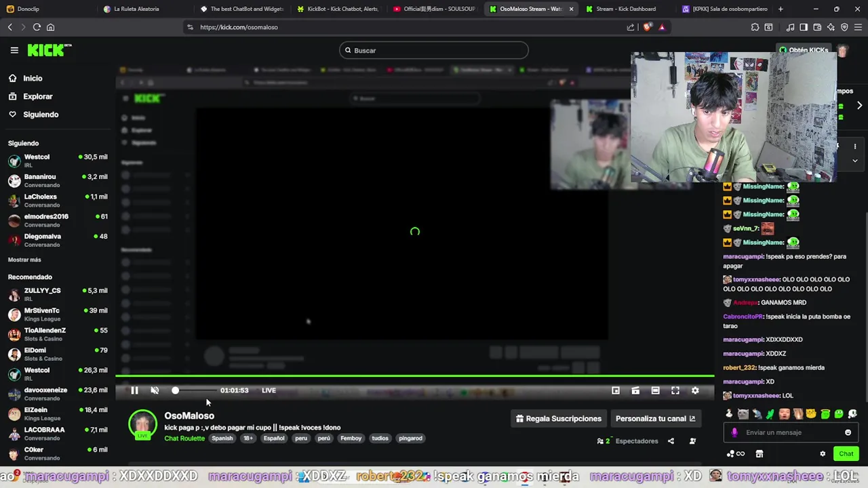Enter fullscreen on the player
The image size is (868, 488).
click(x=675, y=390)
